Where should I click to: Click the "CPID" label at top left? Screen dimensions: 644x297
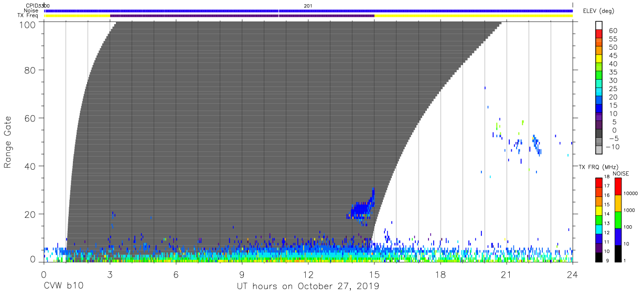(x=32, y=5)
